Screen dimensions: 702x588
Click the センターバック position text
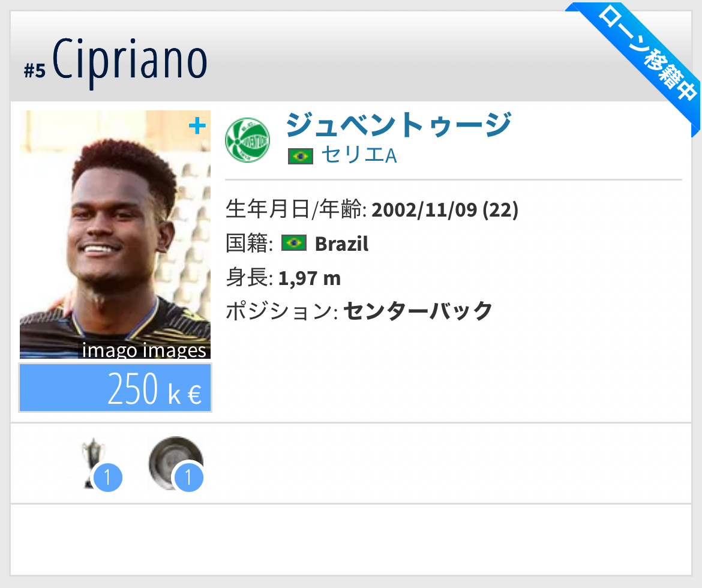click(x=418, y=311)
